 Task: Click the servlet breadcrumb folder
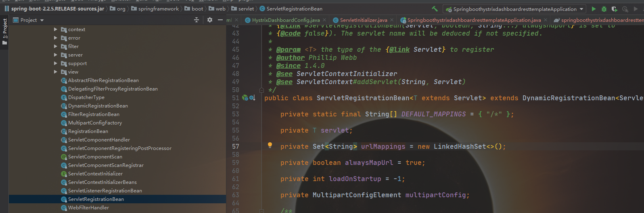pyautogui.click(x=243, y=8)
